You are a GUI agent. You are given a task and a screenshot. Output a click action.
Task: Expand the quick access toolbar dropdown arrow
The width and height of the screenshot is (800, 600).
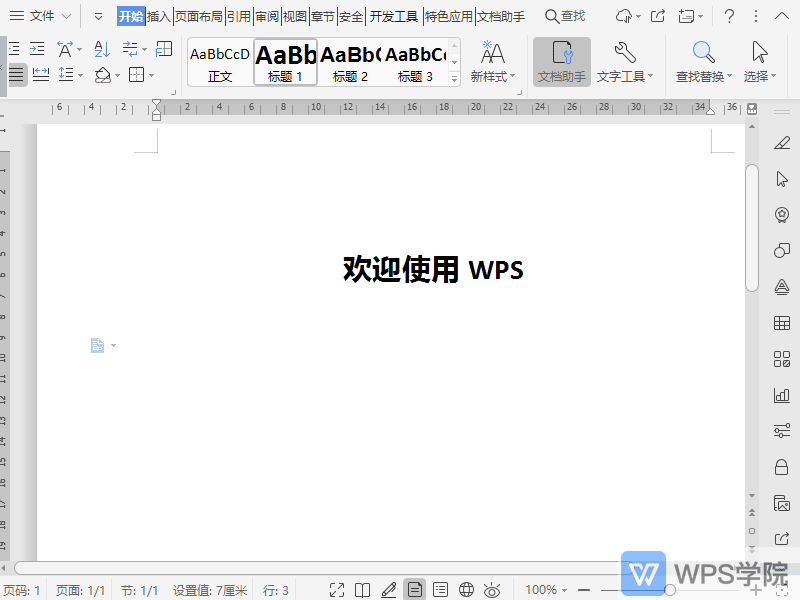(98, 17)
